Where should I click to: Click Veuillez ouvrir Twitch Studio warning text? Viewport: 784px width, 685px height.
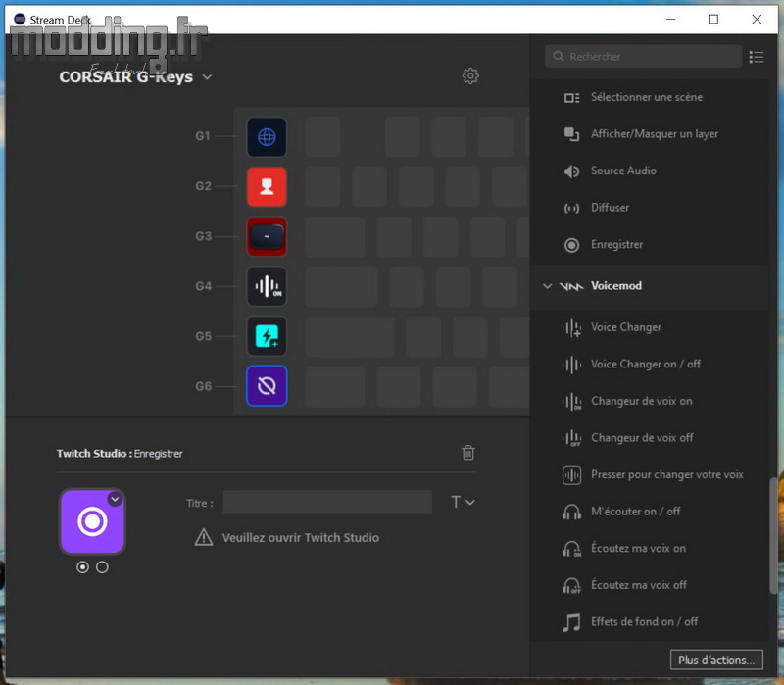(x=301, y=538)
